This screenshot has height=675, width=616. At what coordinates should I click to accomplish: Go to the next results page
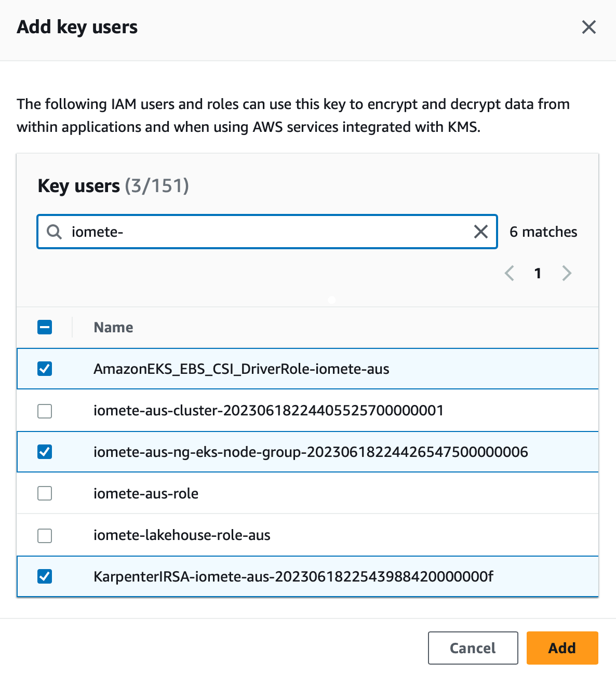pos(567,273)
